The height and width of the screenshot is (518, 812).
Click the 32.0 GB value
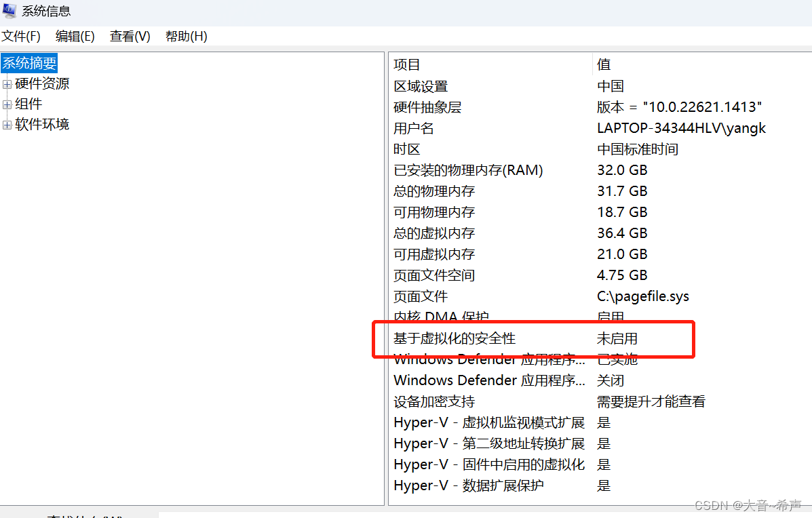coord(622,170)
